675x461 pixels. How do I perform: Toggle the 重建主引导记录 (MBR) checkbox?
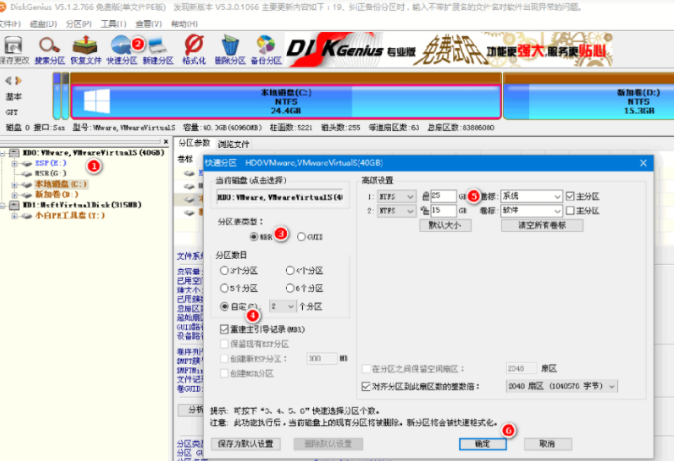point(224,328)
